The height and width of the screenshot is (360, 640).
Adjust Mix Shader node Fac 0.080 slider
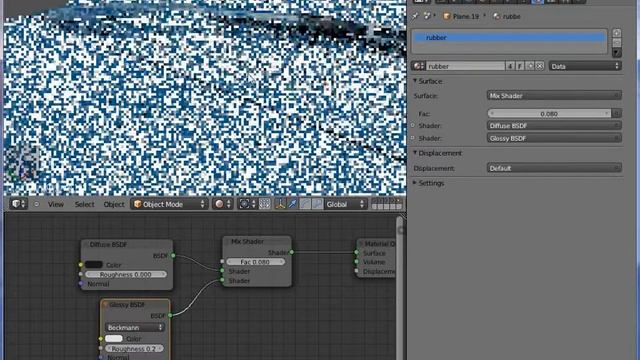256,262
